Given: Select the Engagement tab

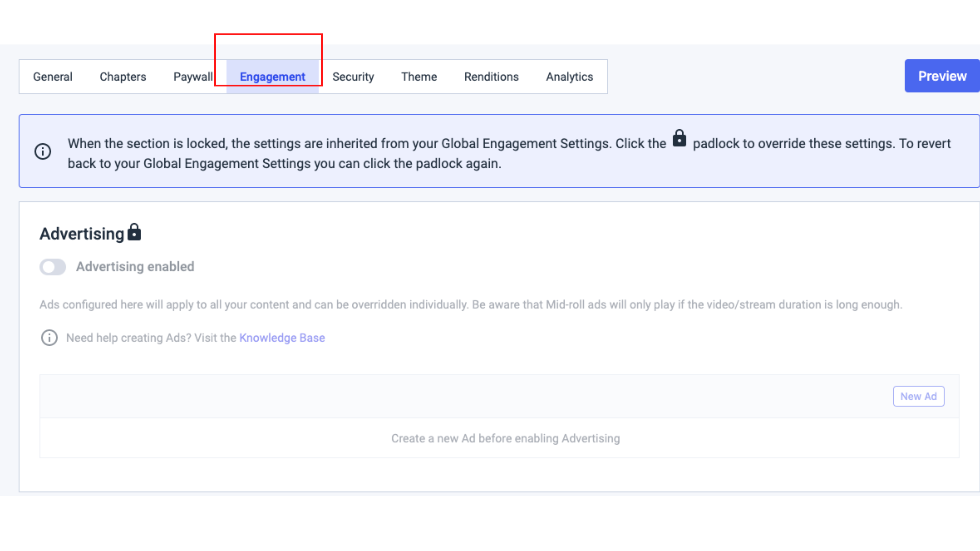Looking at the screenshot, I should click(272, 77).
